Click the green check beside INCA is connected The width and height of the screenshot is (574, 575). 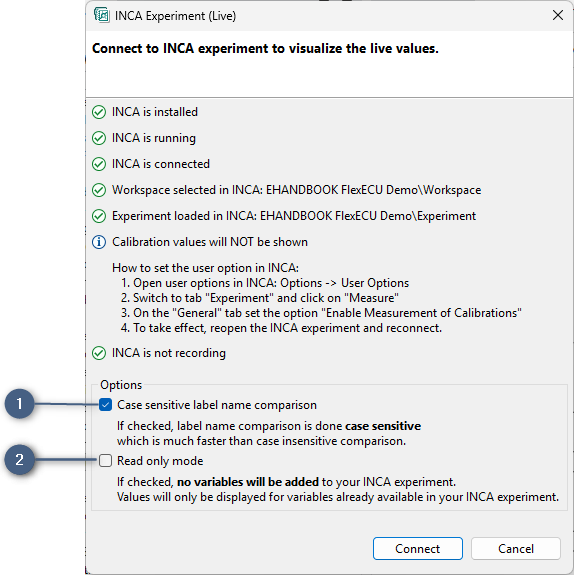point(99,164)
